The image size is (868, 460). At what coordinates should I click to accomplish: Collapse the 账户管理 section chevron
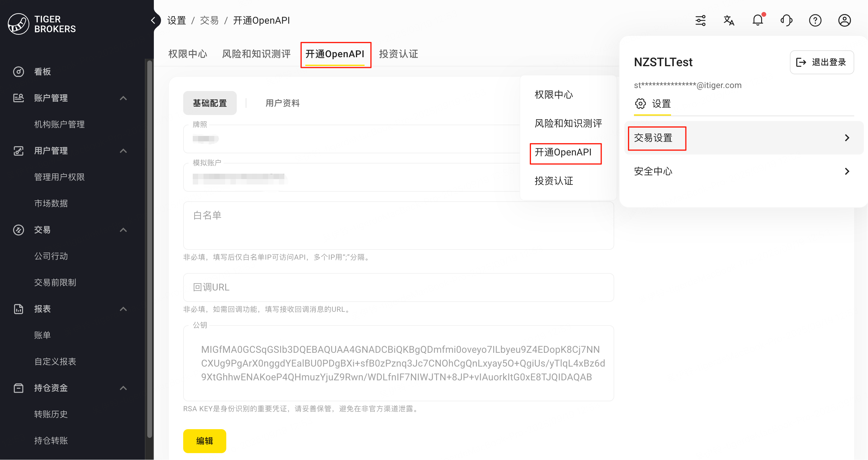[123, 98]
